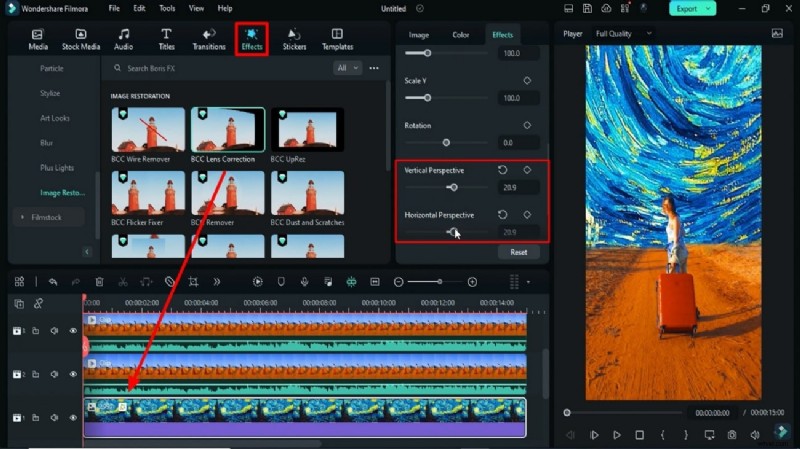Expand the Filmstock category in sidebar
Viewport: 800px width, 449px height.
click(22, 216)
